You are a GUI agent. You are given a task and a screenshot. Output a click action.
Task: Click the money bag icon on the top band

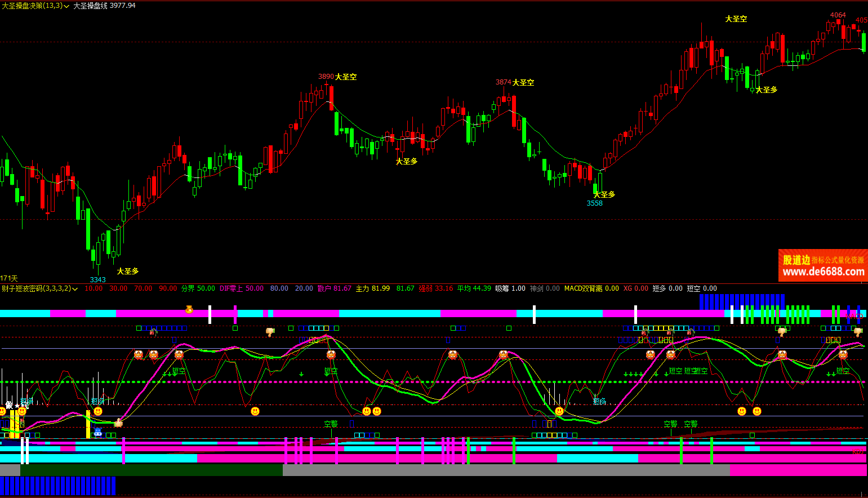point(189,309)
